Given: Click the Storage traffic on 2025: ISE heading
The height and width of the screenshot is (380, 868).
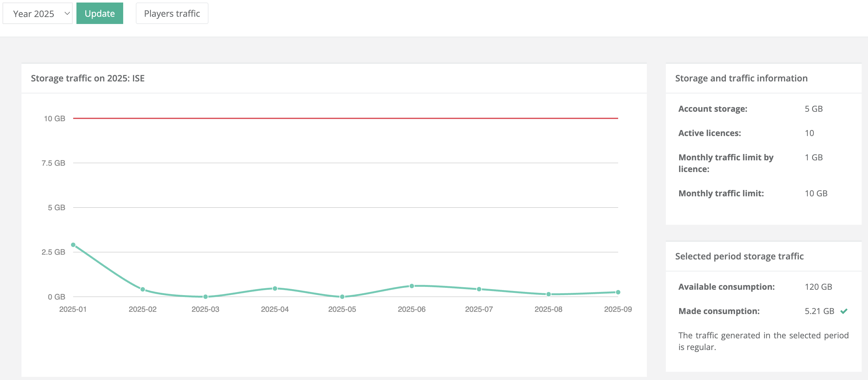Looking at the screenshot, I should click(87, 78).
